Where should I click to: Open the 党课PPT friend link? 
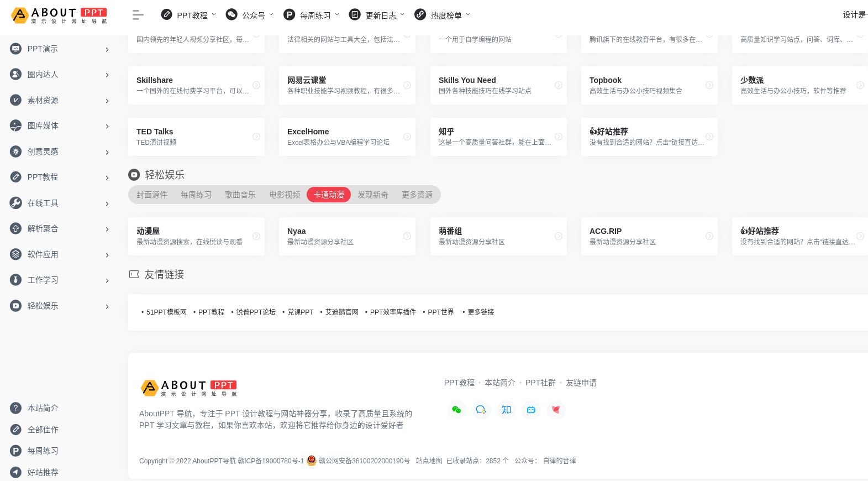coord(300,312)
